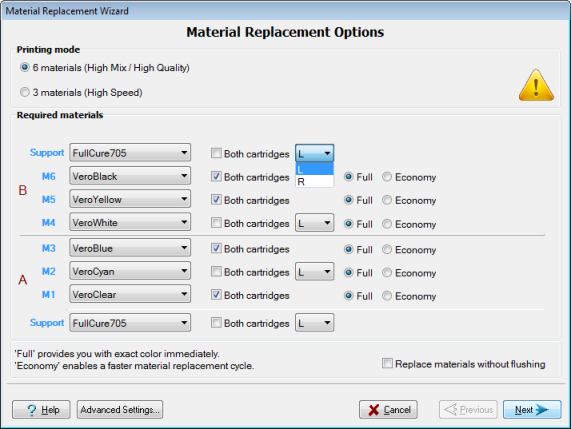This screenshot has width=571, height=429.
Task: Open Advanced Settings dialog
Action: [120, 410]
